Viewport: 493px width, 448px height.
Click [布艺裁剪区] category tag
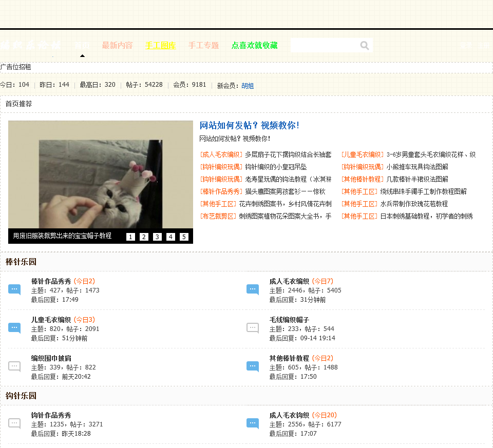tap(218, 216)
